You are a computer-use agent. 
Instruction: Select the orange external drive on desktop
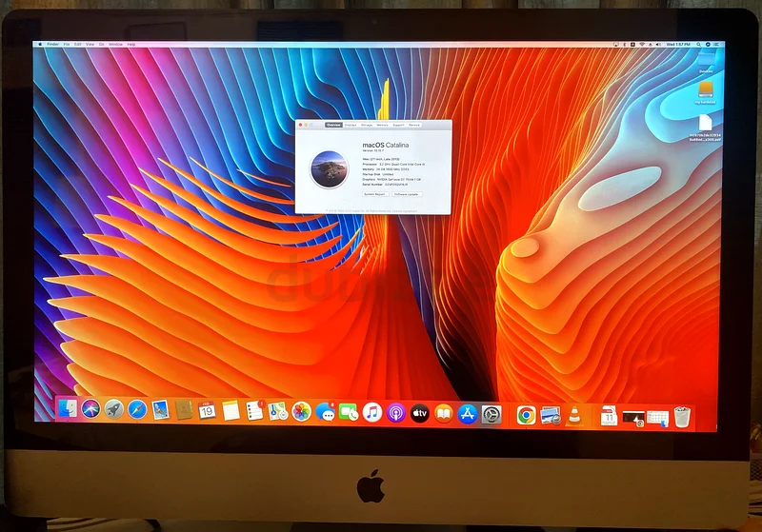(x=705, y=89)
